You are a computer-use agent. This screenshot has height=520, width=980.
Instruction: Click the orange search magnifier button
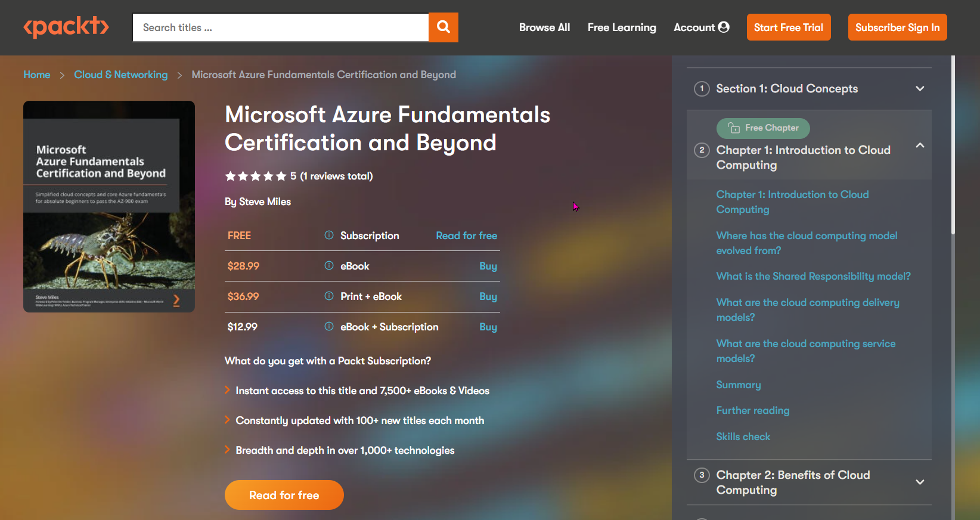pos(443,27)
